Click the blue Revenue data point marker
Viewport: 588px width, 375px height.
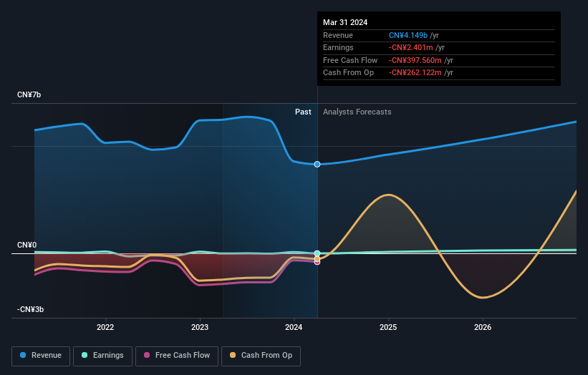point(317,164)
